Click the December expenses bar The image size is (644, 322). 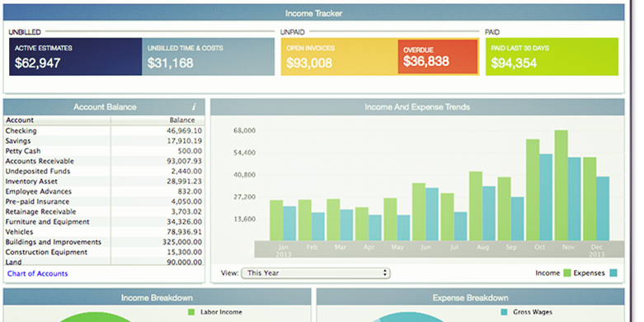tap(603, 209)
